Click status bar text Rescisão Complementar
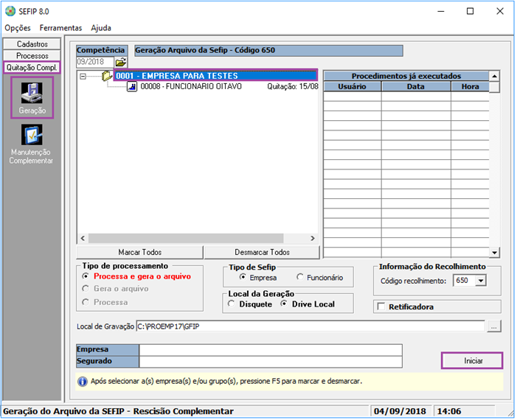This screenshot has height=420, width=517. [x=184, y=411]
